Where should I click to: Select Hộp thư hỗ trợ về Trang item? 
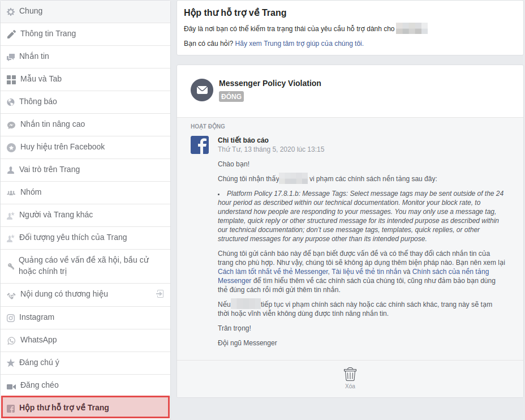pyautogui.click(x=85, y=408)
